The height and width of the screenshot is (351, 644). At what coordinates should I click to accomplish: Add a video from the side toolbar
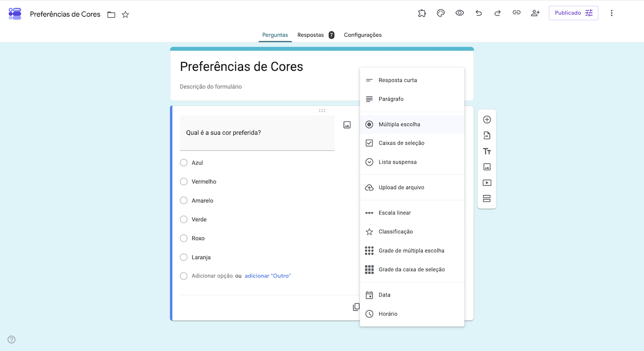pyautogui.click(x=487, y=183)
